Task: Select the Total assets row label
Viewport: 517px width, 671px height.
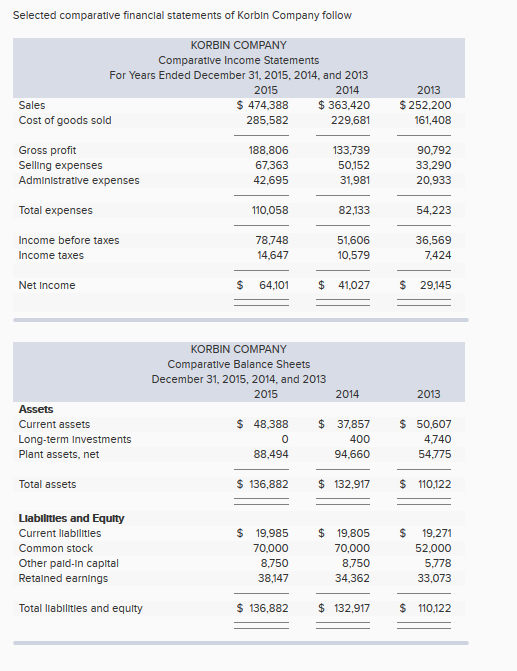Action: pyautogui.click(x=47, y=484)
